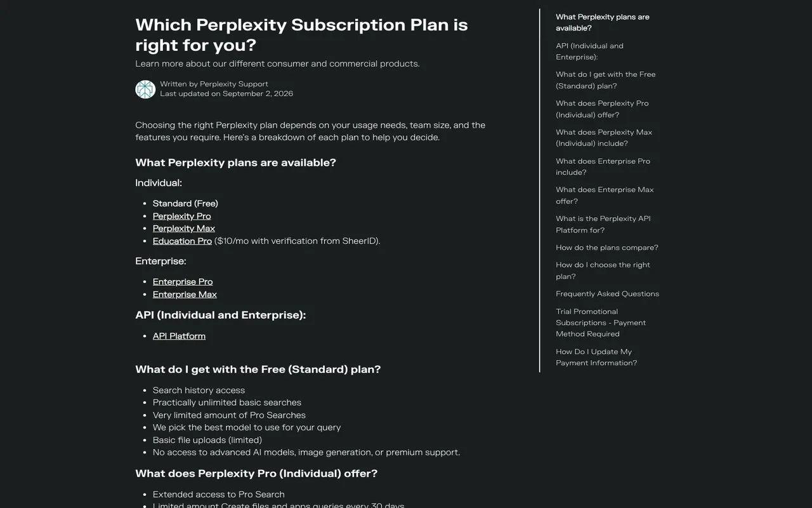The width and height of the screenshot is (812, 508).
Task: Select 'What does Perplexity Pro (Individual) offer?' in contents
Action: point(602,109)
